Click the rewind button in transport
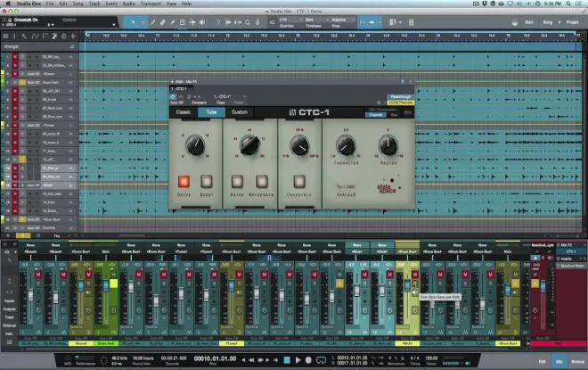Image resolution: width=588 pixels, height=370 pixels. pyautogui.click(x=251, y=360)
